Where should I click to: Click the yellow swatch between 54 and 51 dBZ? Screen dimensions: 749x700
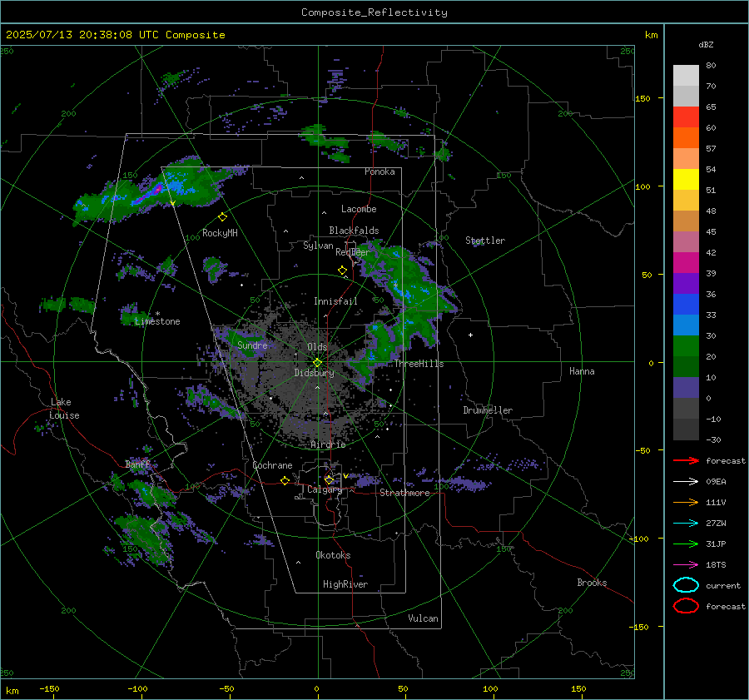pyautogui.click(x=686, y=180)
